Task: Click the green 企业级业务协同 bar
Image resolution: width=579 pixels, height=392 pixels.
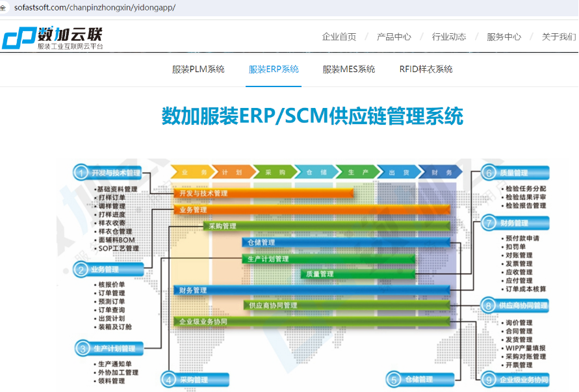Action: [312, 321]
